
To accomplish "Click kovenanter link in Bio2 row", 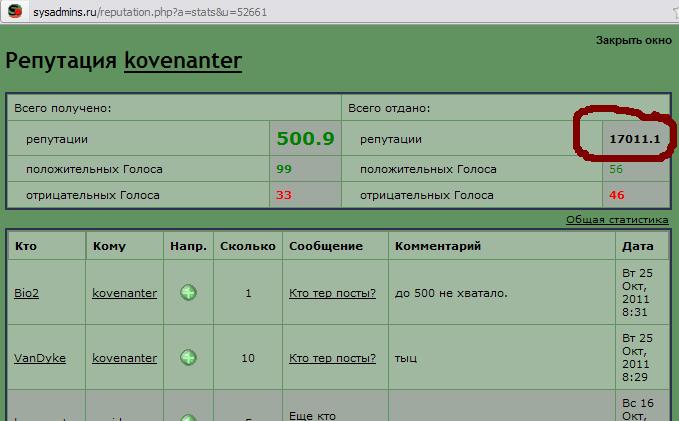I will [124, 293].
